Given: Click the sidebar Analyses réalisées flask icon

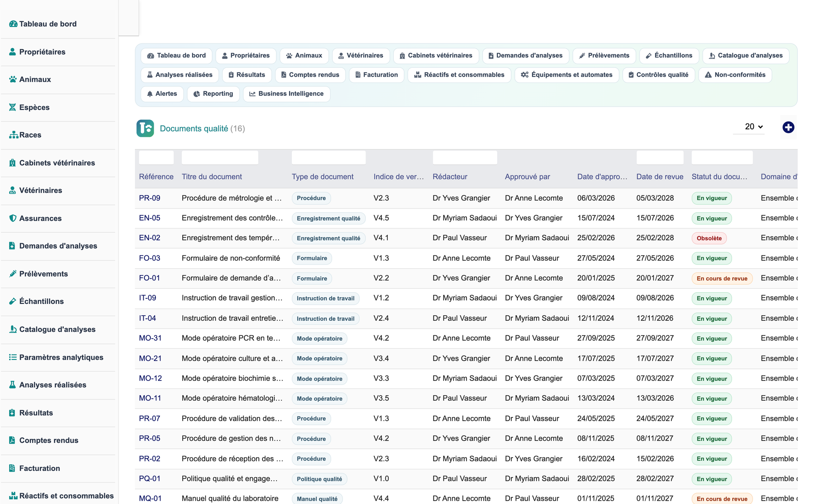Looking at the screenshot, I should (x=13, y=385).
